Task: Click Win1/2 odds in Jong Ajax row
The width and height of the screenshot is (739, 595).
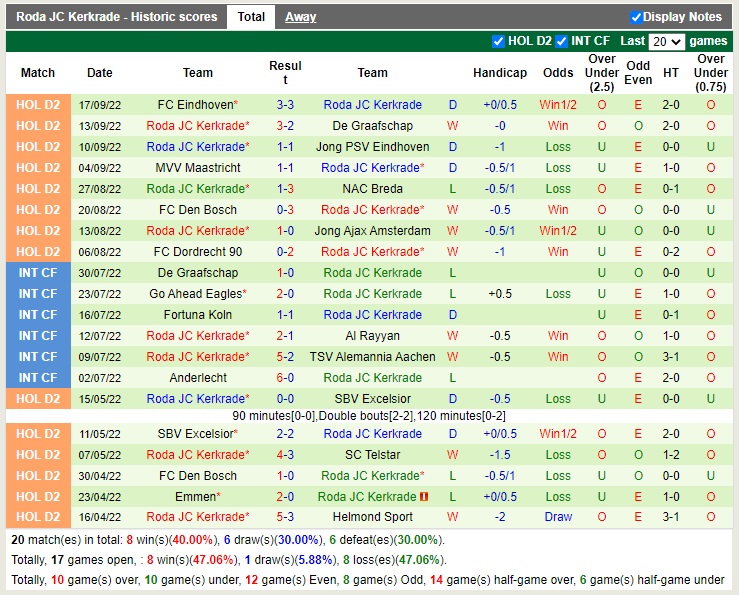Action: click(x=558, y=231)
